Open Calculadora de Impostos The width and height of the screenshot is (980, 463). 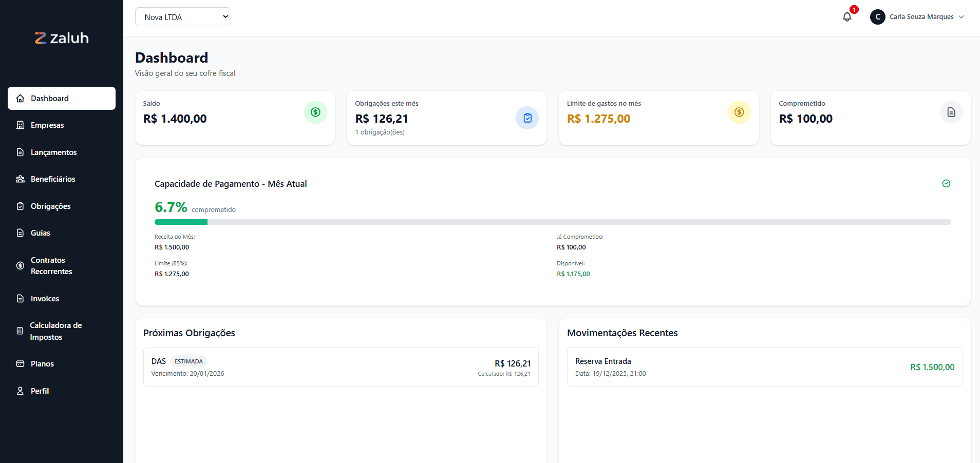click(x=55, y=331)
